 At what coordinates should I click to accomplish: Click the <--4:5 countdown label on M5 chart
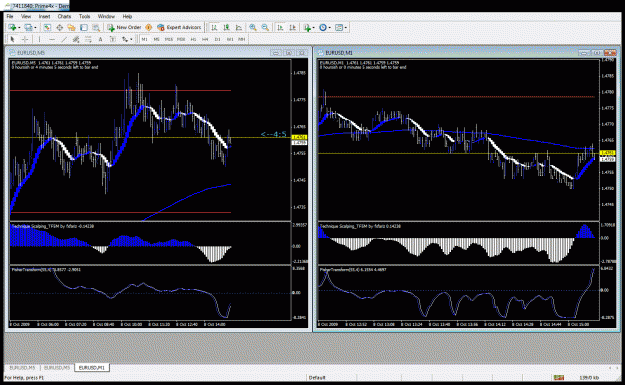273,134
